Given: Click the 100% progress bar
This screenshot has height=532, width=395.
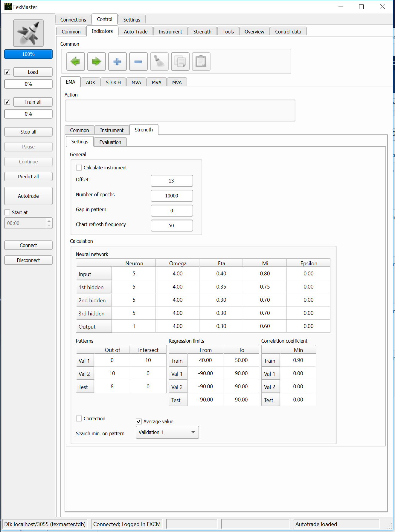Looking at the screenshot, I should point(28,54).
